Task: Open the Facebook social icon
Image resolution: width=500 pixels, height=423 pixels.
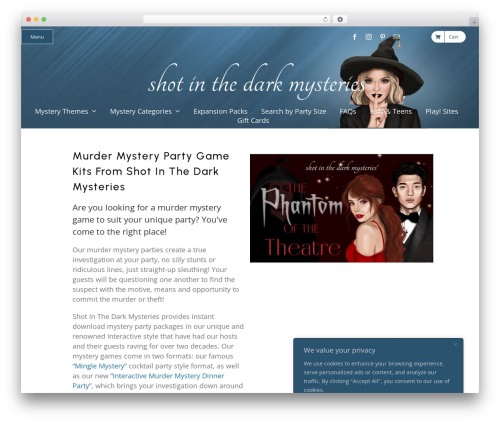Action: click(355, 37)
